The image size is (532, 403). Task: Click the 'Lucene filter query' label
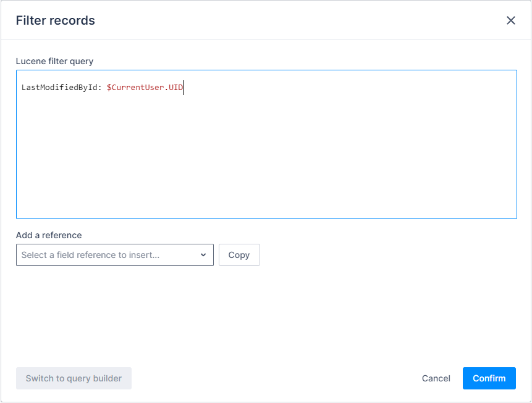(x=54, y=61)
